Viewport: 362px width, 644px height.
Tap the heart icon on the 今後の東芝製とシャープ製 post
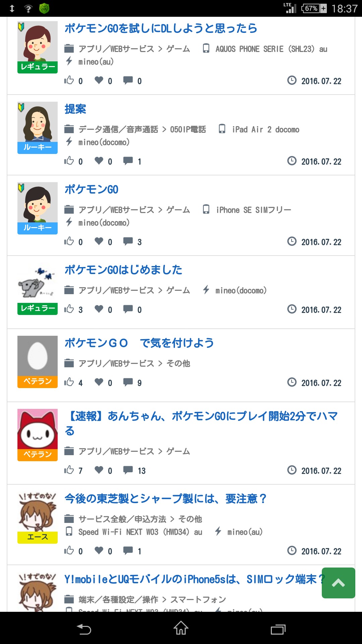click(x=99, y=550)
